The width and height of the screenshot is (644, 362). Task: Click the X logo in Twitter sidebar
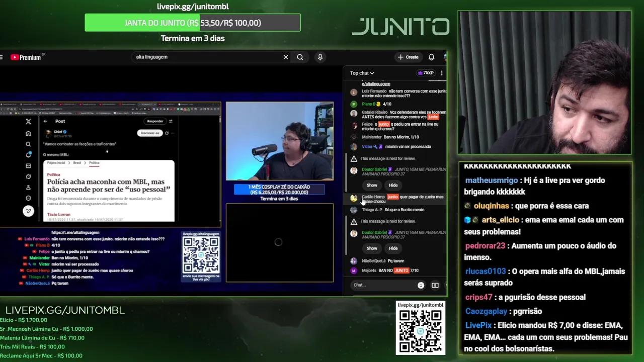(x=28, y=122)
